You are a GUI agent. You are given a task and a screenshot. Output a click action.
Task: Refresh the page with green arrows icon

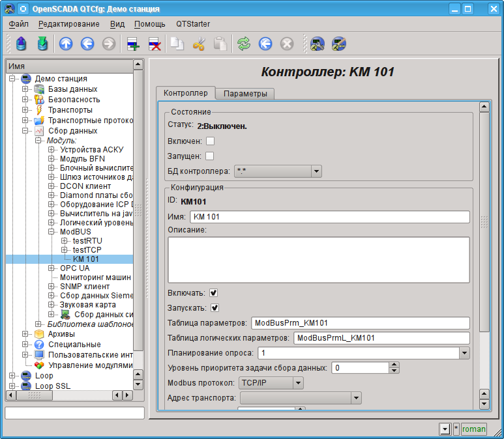tap(243, 44)
